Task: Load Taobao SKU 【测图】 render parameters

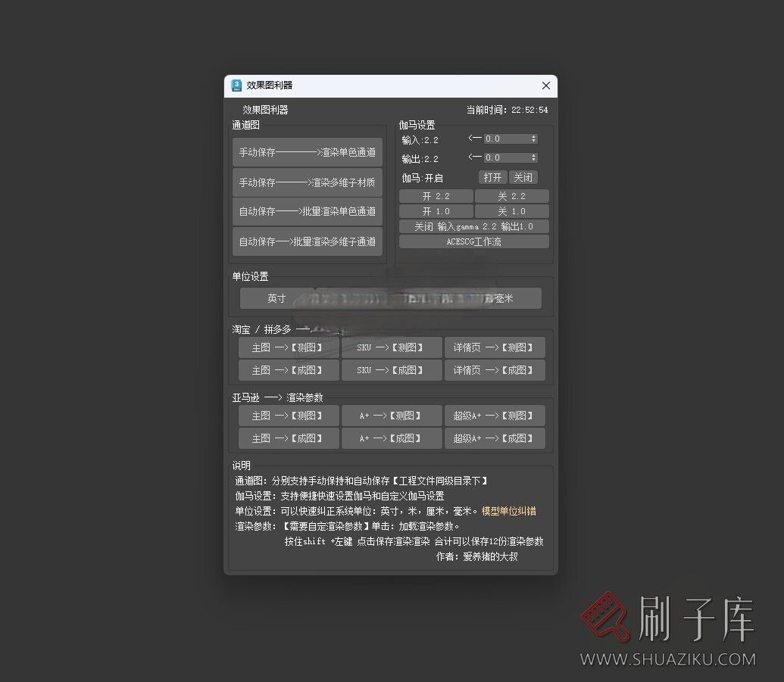Action: [392, 347]
